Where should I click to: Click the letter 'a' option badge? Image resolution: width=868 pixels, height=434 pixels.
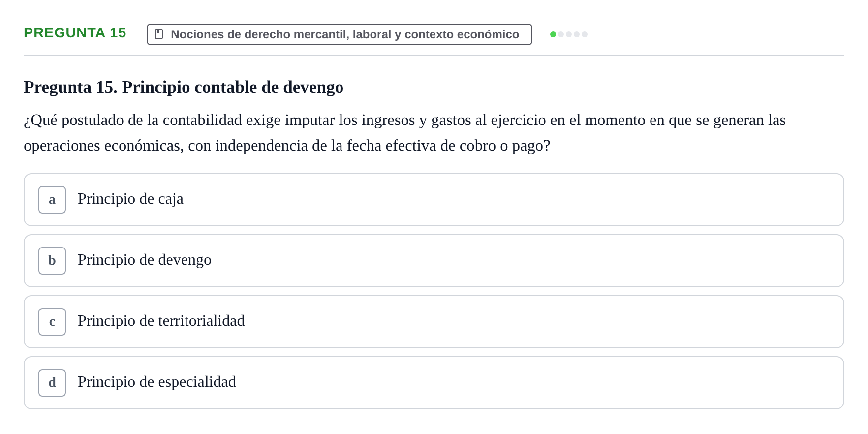[x=52, y=200]
